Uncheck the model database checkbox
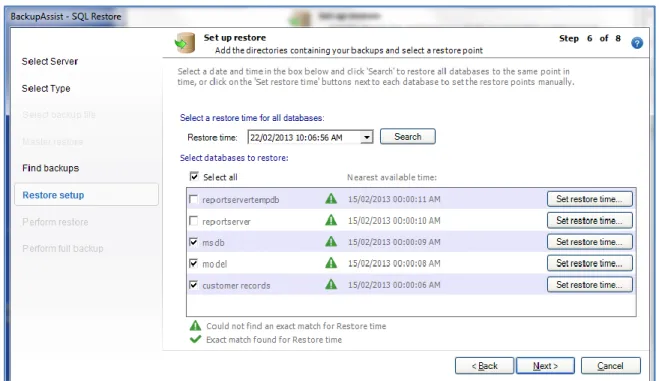Screen dimensions: 659x381 click(x=193, y=263)
